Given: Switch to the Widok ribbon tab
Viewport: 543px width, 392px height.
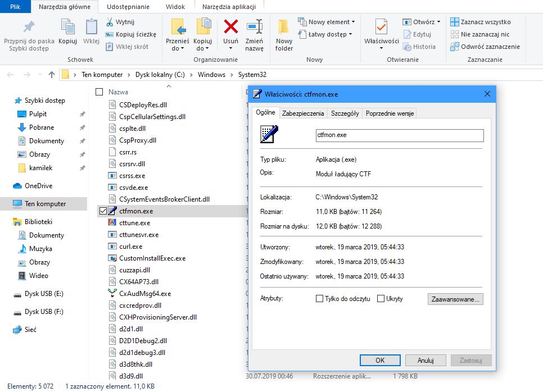Looking at the screenshot, I should click(x=175, y=7).
